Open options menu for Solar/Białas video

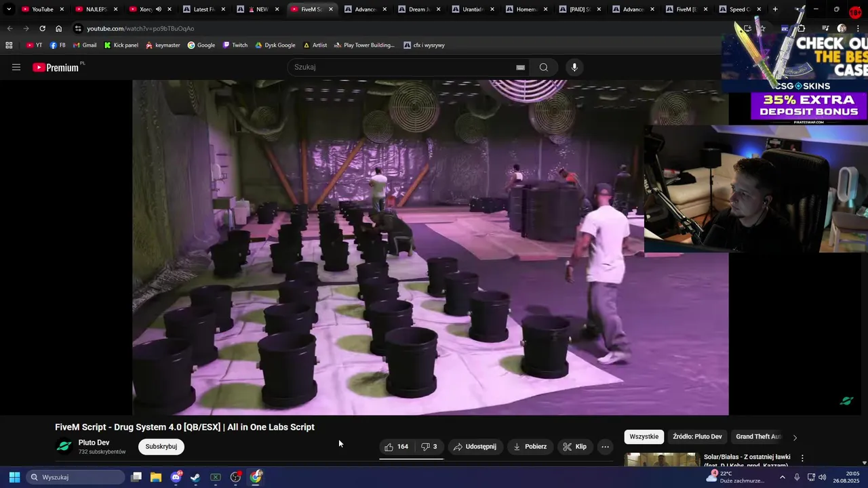coord(802,459)
